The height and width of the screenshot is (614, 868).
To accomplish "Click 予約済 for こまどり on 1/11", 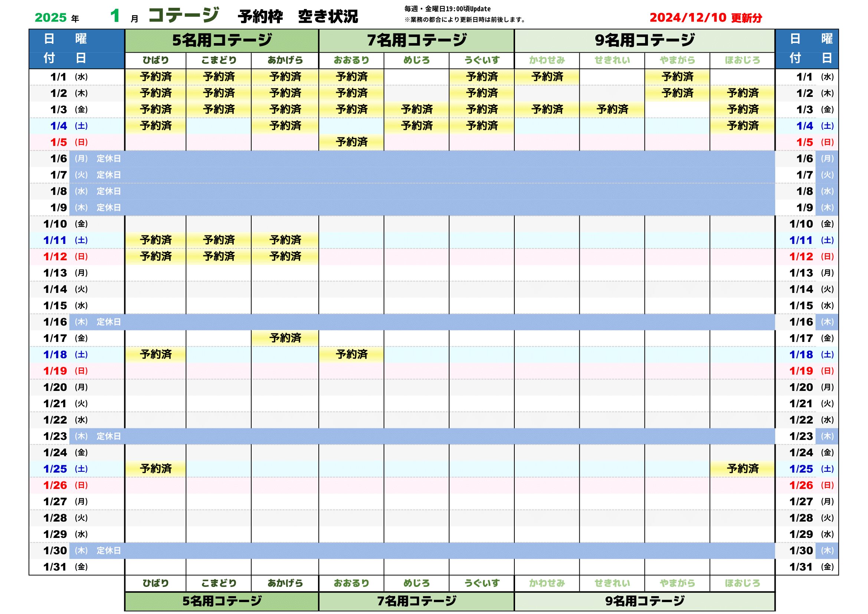I will tap(219, 240).
